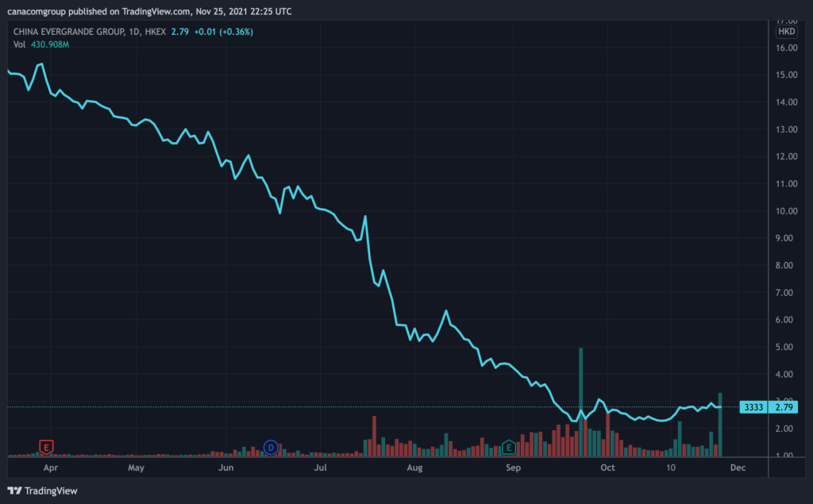Select the Jul label on the time axis
This screenshot has width=813, height=504.
point(321,467)
